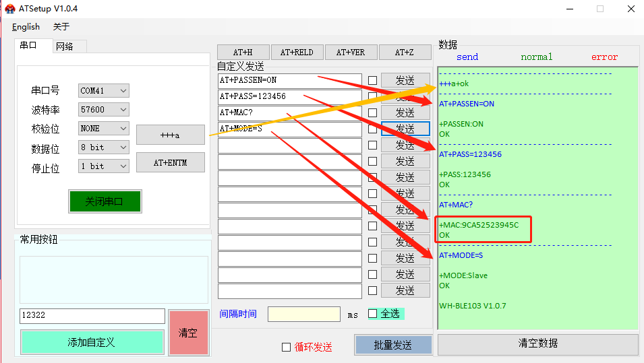Query version with AT+VER button
This screenshot has width=644, height=363.
351,53
